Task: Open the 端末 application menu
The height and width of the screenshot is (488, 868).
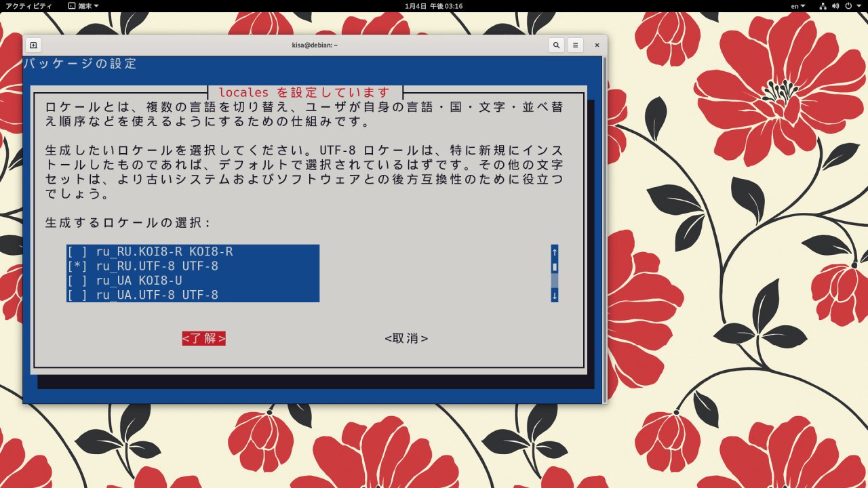Action: (x=84, y=6)
